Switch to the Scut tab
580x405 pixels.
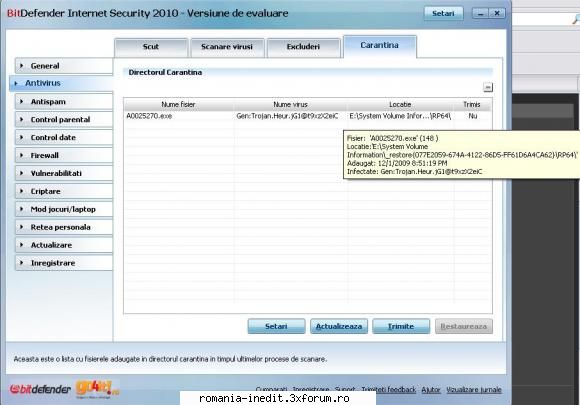(x=151, y=47)
